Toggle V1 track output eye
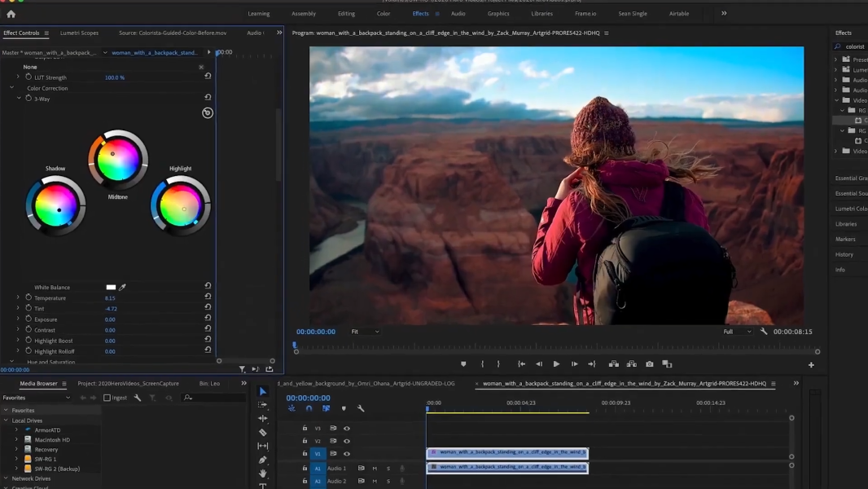Image resolution: width=868 pixels, height=489 pixels. coord(347,454)
